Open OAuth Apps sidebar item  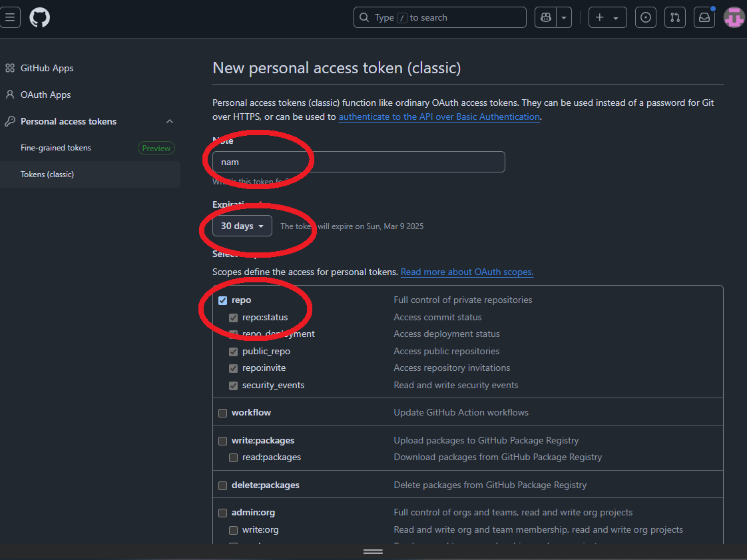coord(45,95)
